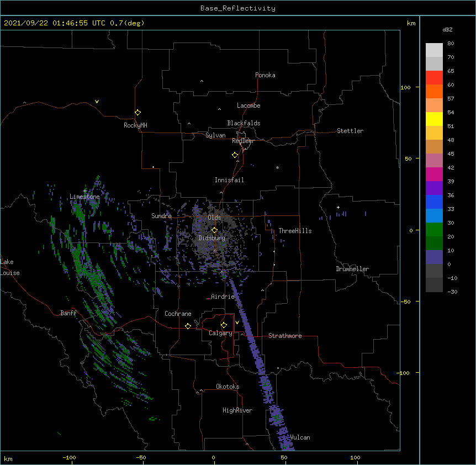Click the yellow marker near RockyMH
Image resolution: width=476 pixels, height=465 pixels.
[137, 112]
